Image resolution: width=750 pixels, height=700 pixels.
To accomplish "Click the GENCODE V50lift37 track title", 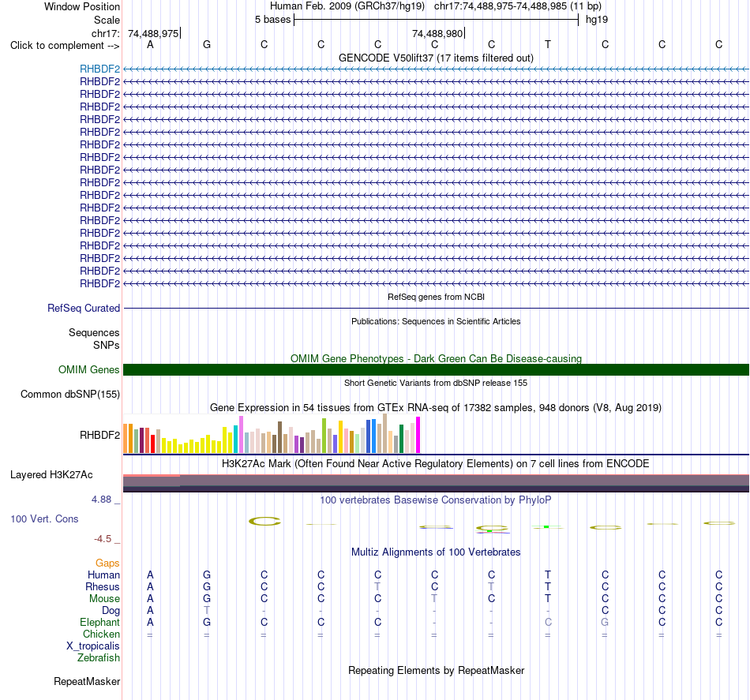I will [436, 58].
